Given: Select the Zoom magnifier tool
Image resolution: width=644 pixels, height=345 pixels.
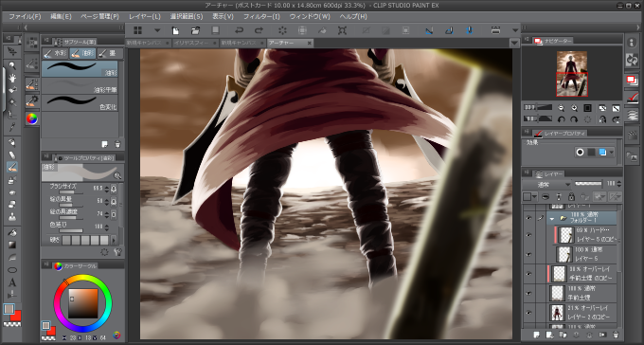Looking at the screenshot, I should pyautogui.click(x=12, y=65).
